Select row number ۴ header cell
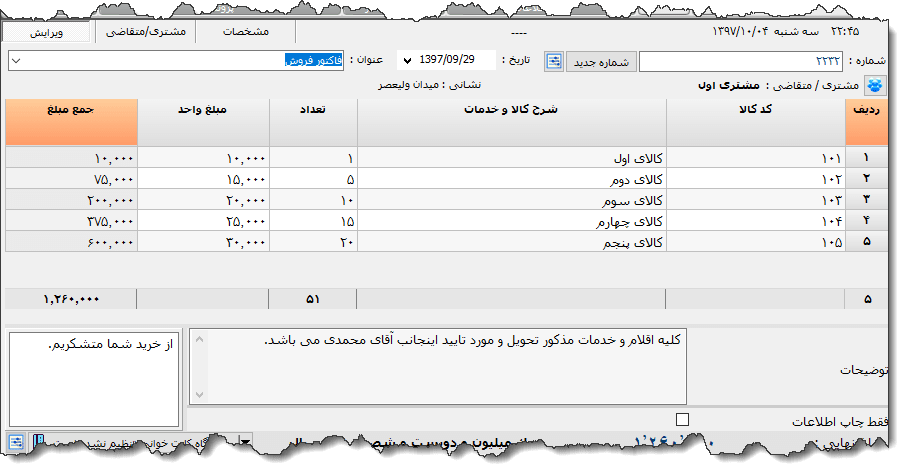The width and height of the screenshot is (898, 464). point(867,221)
